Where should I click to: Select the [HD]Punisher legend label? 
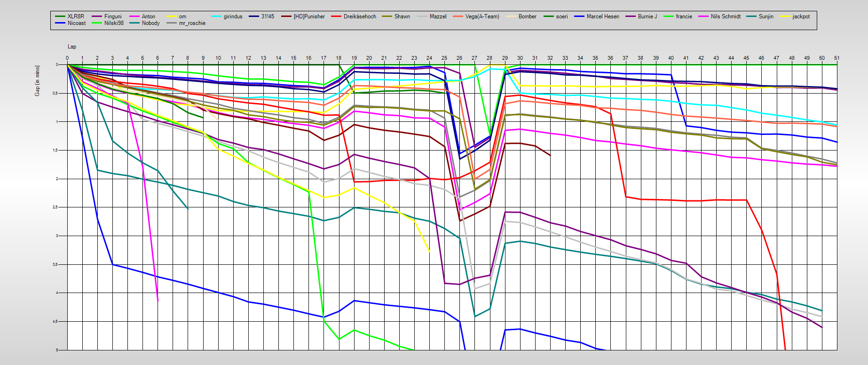309,16
